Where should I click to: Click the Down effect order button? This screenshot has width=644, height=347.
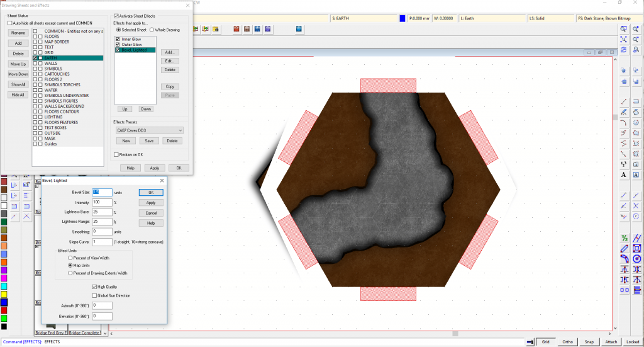(x=146, y=109)
